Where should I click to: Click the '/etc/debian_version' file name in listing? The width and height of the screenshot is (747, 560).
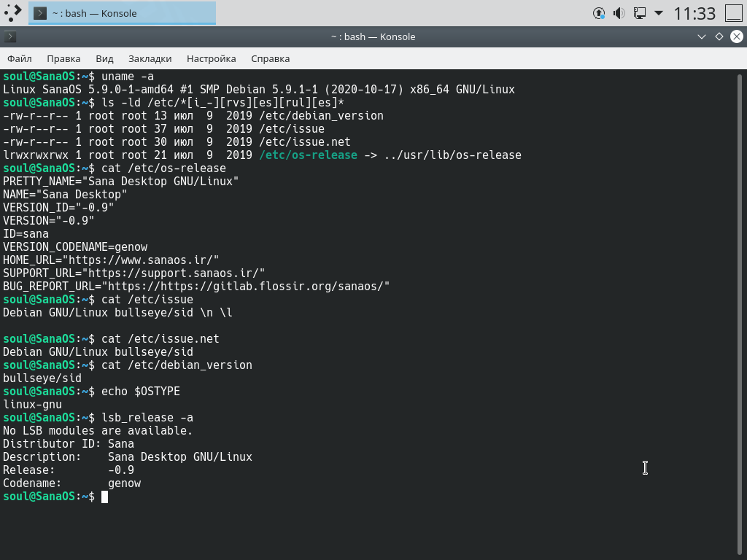pyautogui.click(x=322, y=116)
